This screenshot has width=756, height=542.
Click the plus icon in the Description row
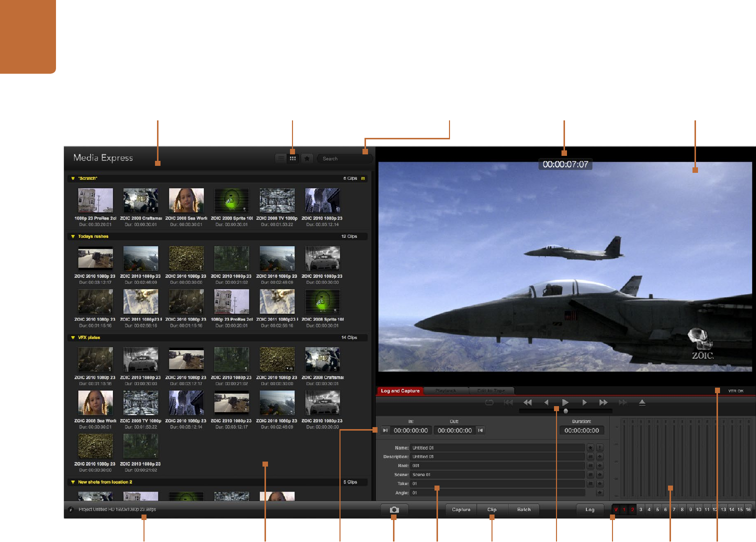point(600,457)
